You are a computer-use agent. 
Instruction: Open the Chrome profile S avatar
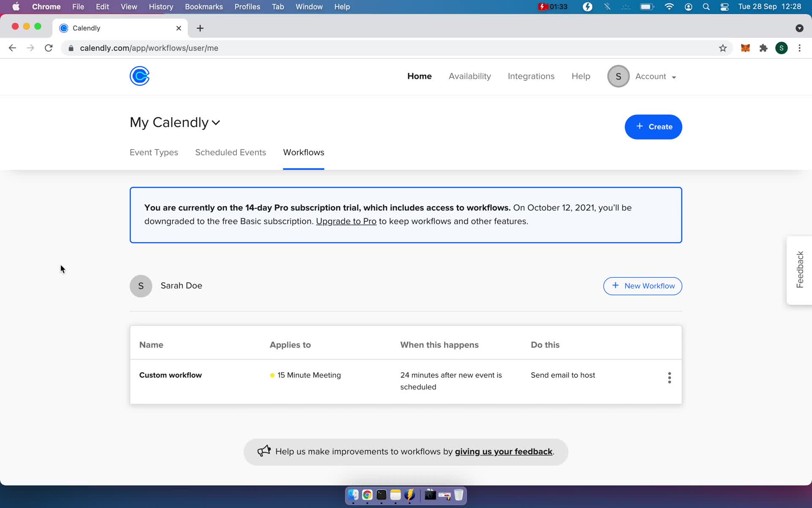781,48
